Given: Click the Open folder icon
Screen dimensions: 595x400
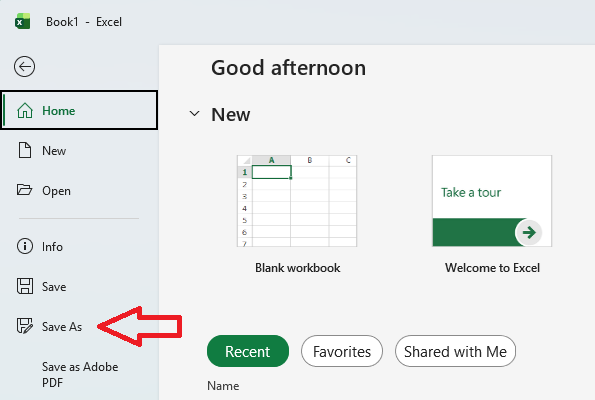Looking at the screenshot, I should click(x=25, y=190).
